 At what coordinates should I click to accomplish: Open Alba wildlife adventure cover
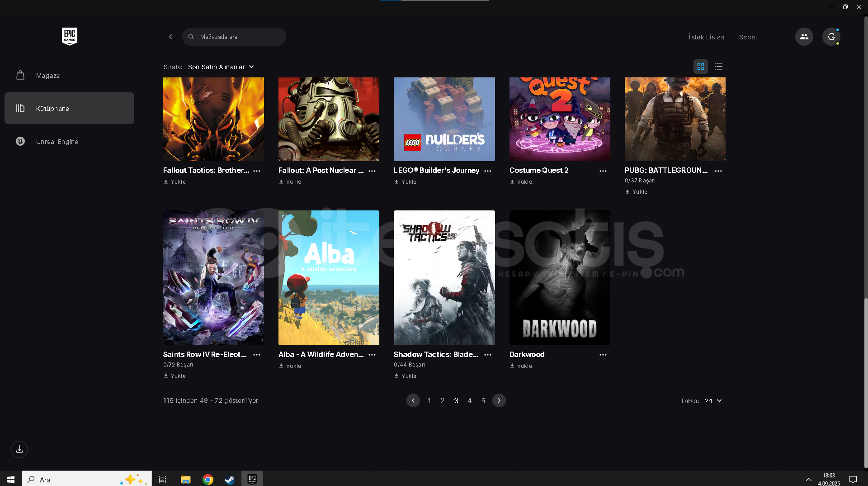329,278
